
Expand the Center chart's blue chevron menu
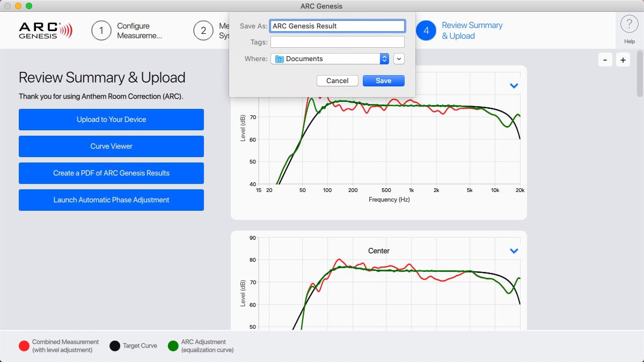pos(514,250)
